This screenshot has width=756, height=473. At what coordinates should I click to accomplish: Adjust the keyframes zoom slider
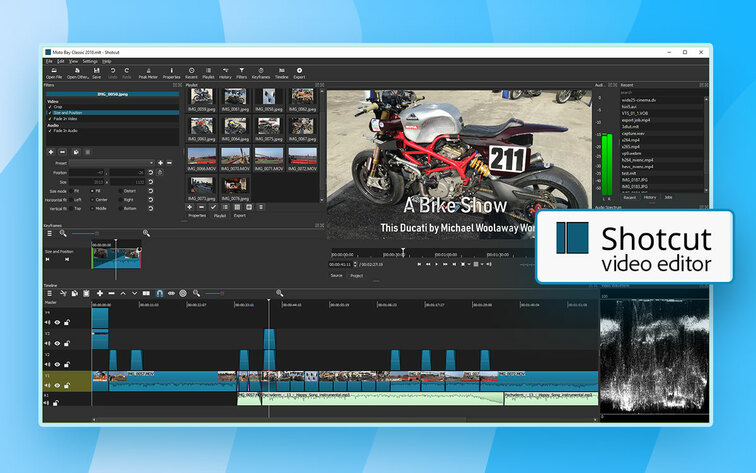(85, 233)
